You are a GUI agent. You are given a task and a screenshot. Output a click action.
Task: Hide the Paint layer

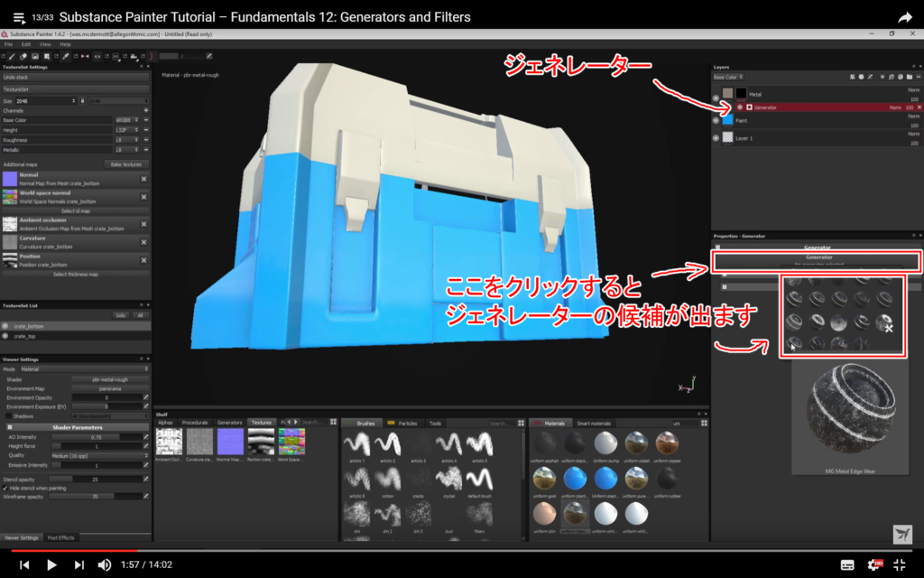716,120
